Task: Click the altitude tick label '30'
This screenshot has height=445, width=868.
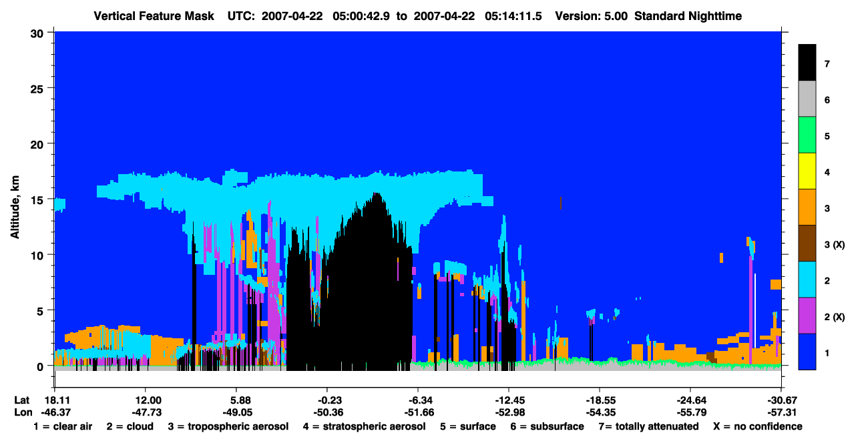Action: (x=39, y=33)
